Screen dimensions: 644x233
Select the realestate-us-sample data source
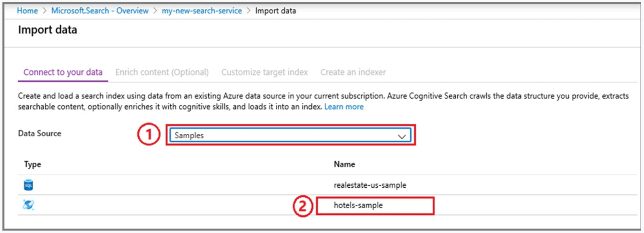(370, 185)
